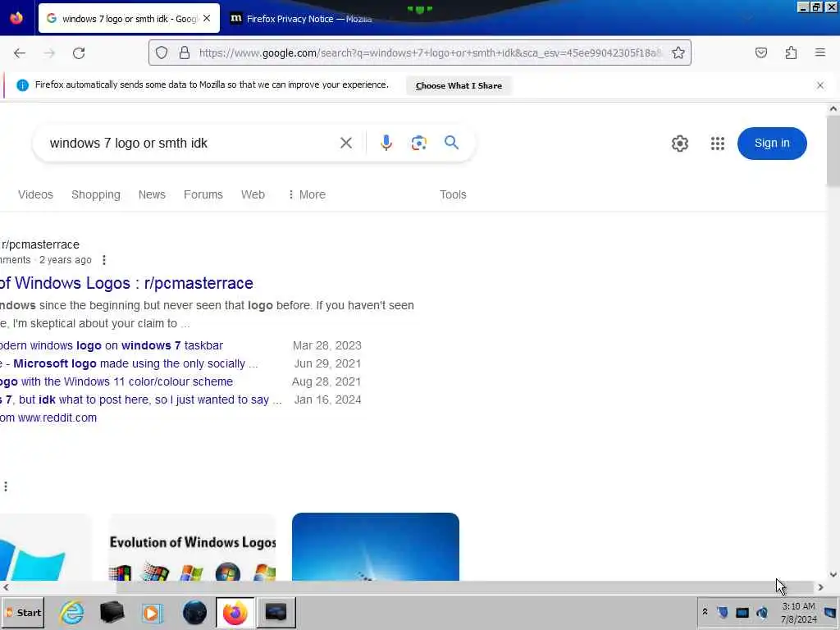The image size is (840, 630).
Task: Select the Firefox taskbar button
Action: 235,612
